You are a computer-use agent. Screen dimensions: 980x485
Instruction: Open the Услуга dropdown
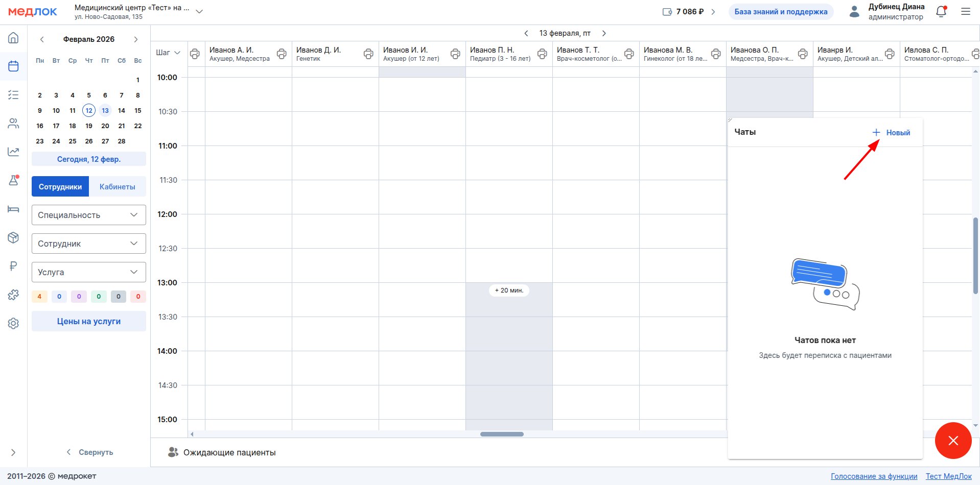89,272
